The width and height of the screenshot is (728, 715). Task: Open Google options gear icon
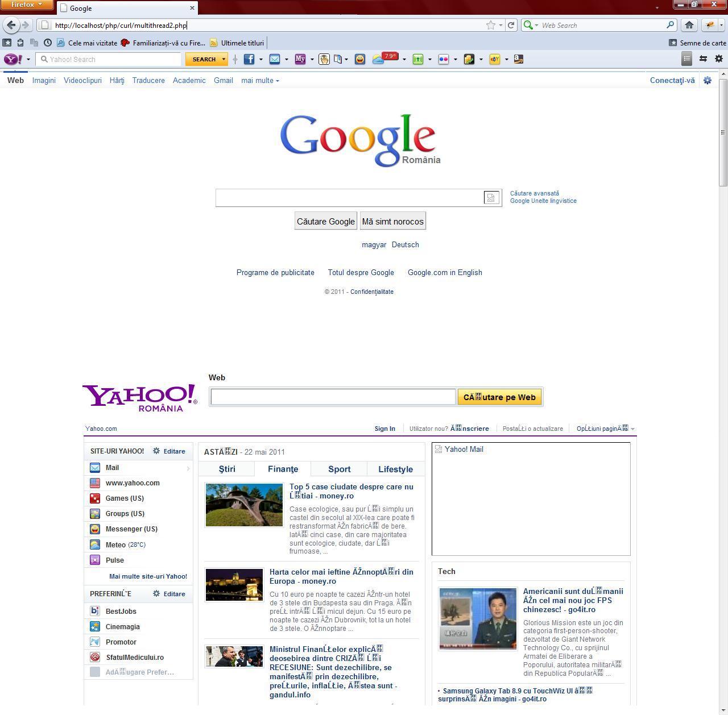pyautogui.click(x=708, y=80)
